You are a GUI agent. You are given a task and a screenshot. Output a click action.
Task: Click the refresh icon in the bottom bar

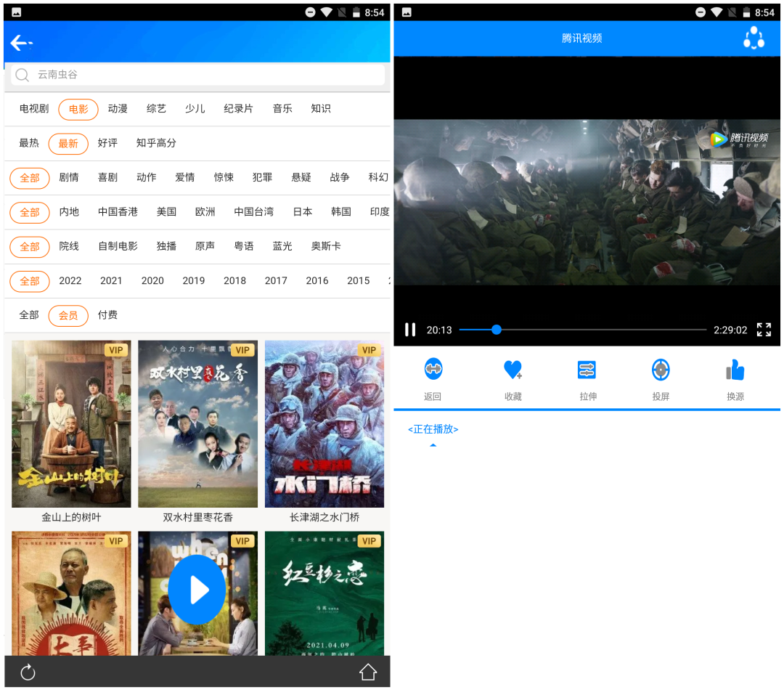click(28, 672)
